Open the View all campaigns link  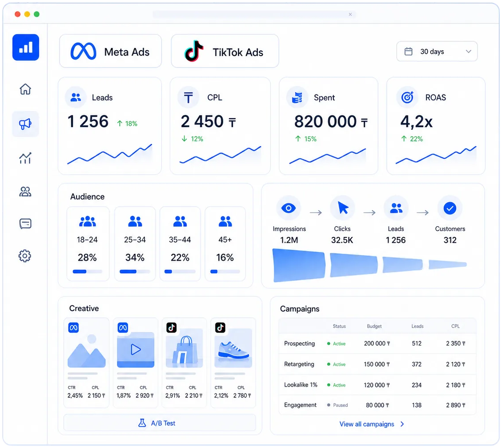[x=366, y=424]
